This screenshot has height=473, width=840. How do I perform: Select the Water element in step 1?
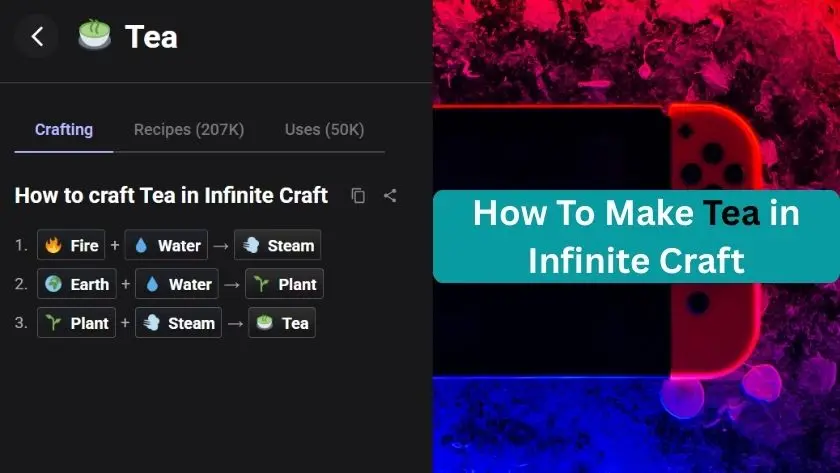click(167, 245)
